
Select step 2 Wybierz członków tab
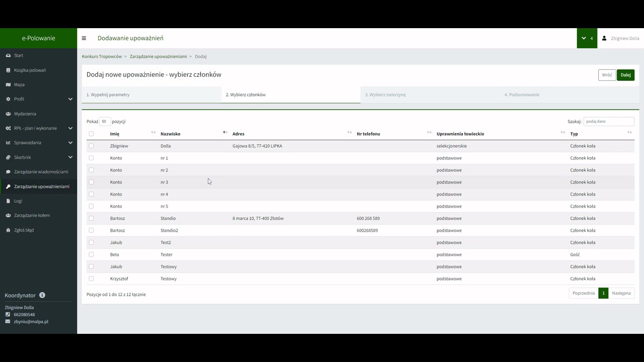point(291,95)
